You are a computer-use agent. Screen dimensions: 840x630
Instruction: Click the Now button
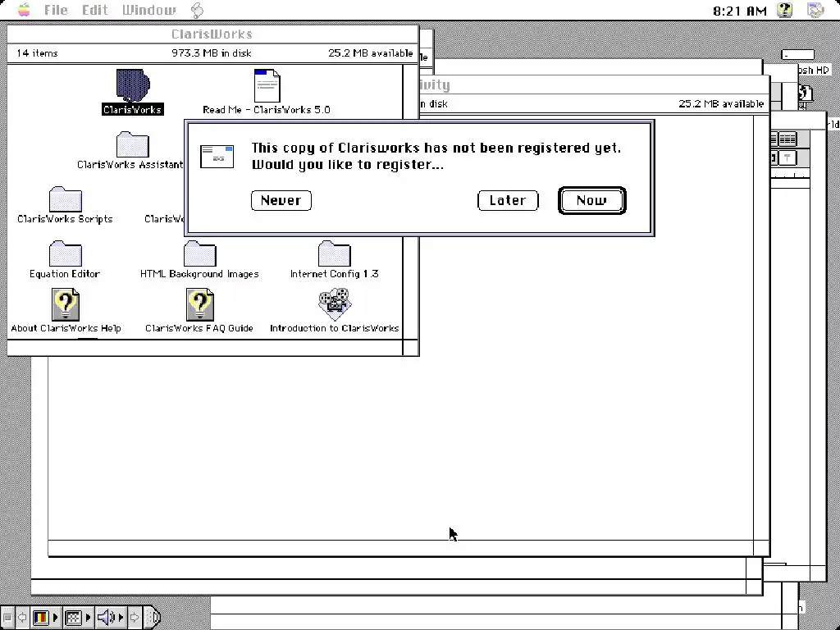[592, 200]
